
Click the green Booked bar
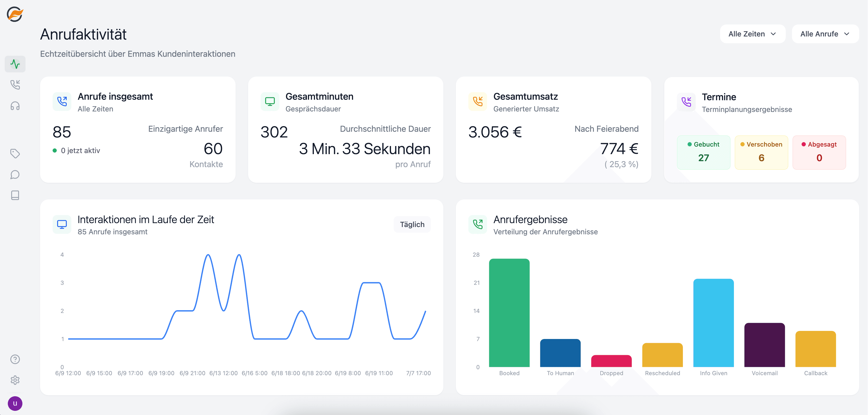pyautogui.click(x=509, y=313)
